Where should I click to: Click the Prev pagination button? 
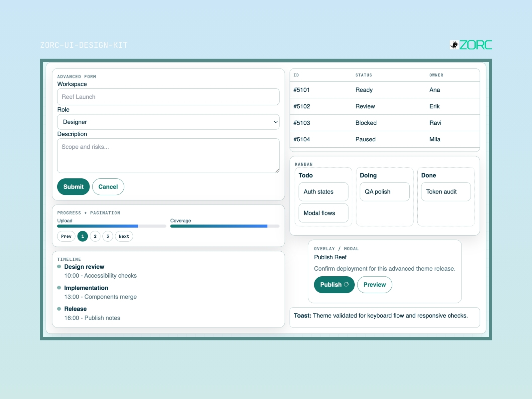click(x=66, y=236)
